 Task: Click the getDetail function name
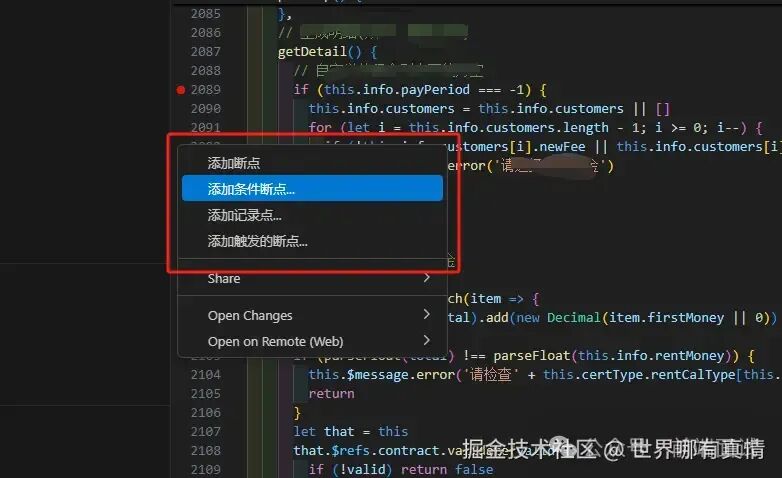(x=312, y=52)
